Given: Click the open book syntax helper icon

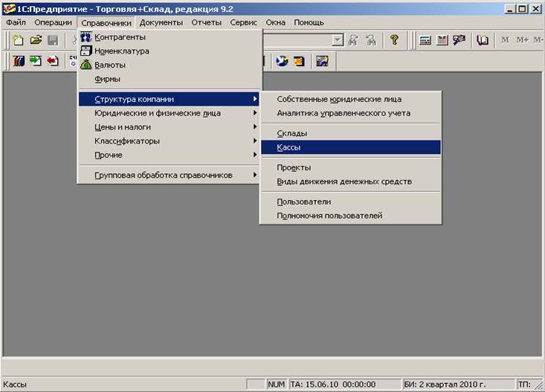Looking at the screenshot, I should [x=483, y=40].
